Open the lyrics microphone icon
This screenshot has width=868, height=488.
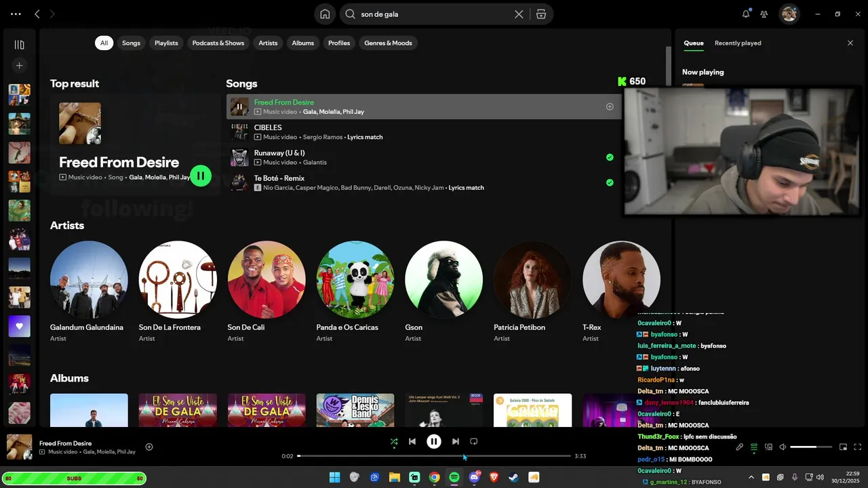pos(739,447)
